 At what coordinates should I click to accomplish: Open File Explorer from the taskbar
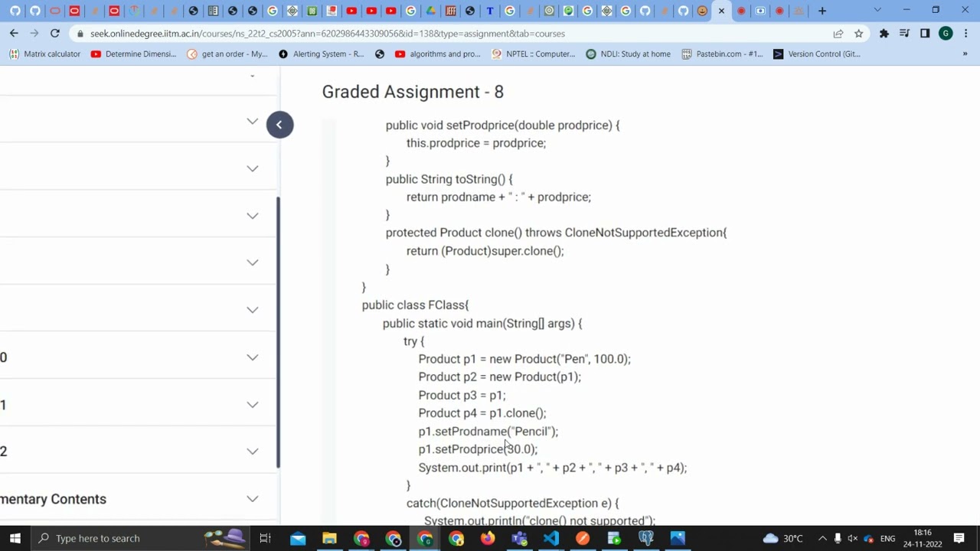click(329, 538)
